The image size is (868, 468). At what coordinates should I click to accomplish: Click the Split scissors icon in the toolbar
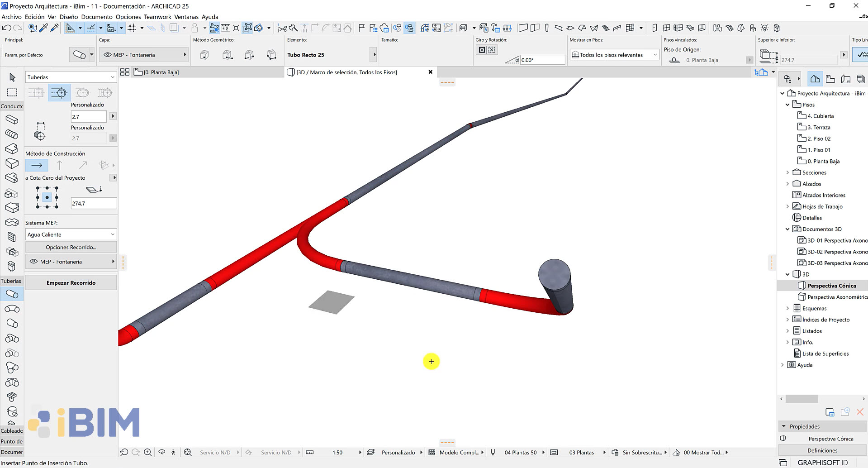tap(283, 28)
